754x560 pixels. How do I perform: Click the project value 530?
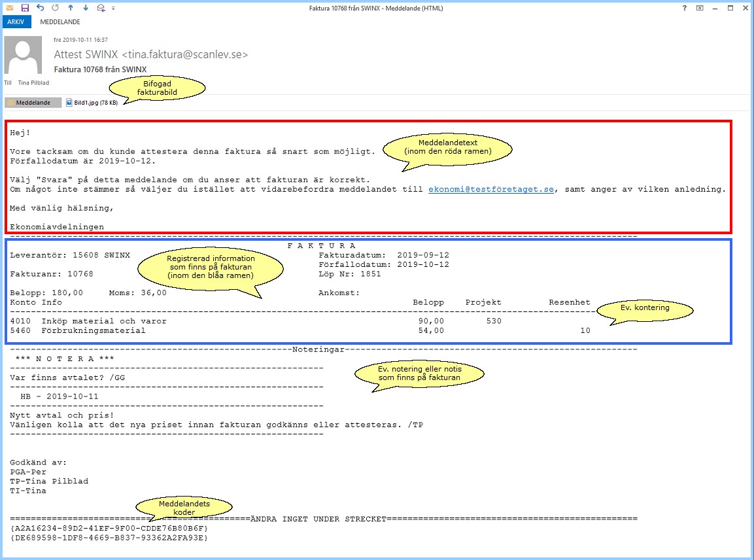coord(493,321)
